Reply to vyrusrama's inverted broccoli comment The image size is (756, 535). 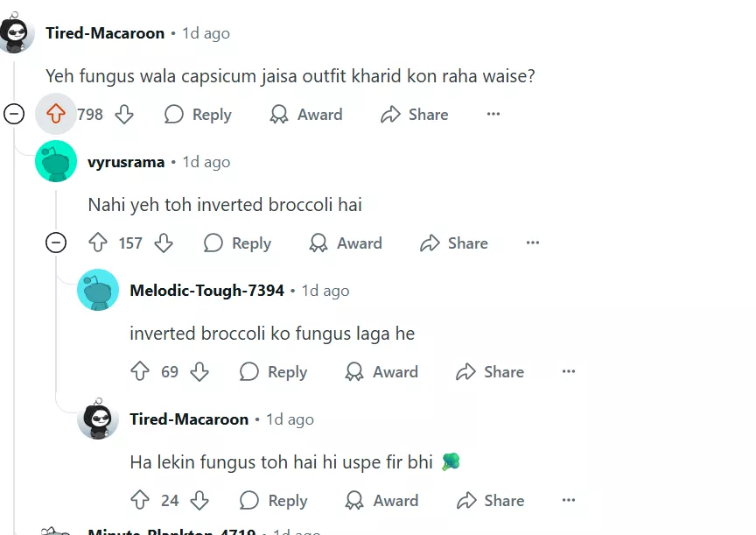(x=237, y=243)
